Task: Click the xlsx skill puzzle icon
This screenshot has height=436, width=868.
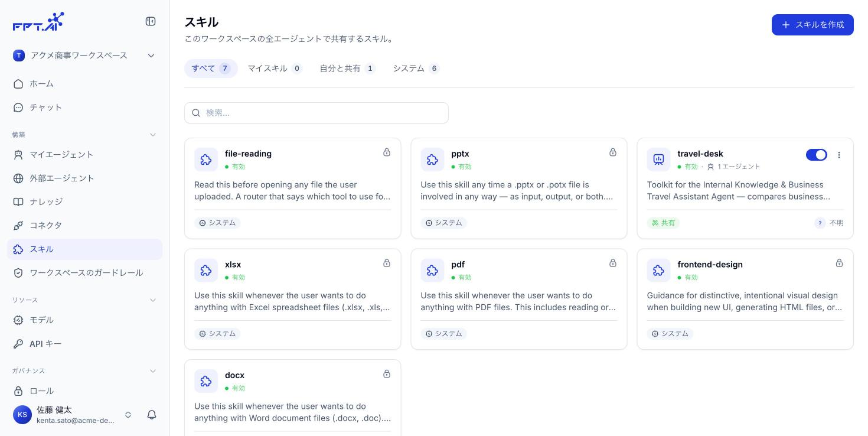Action: pyautogui.click(x=205, y=271)
